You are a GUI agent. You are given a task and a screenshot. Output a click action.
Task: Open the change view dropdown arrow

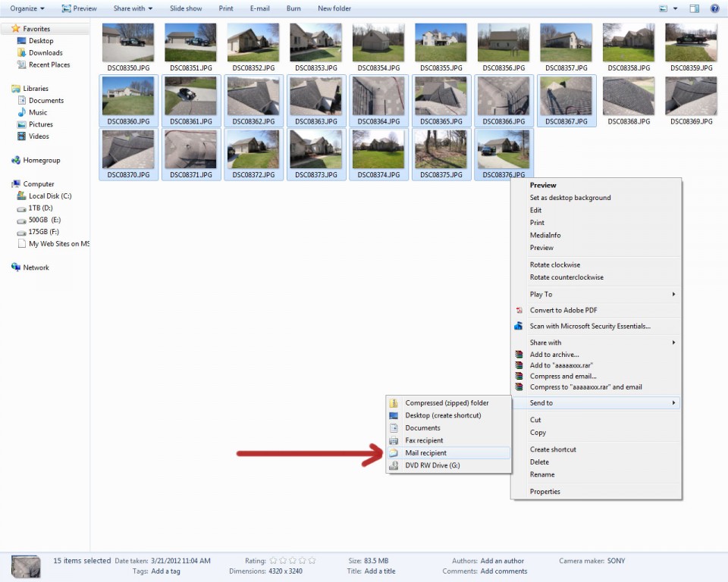(x=675, y=8)
